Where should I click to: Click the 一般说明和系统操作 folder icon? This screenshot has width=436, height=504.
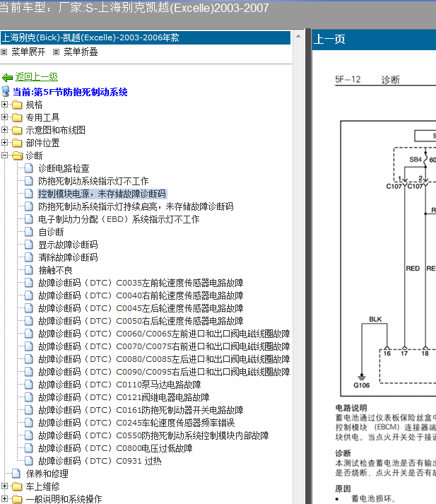click(x=17, y=499)
